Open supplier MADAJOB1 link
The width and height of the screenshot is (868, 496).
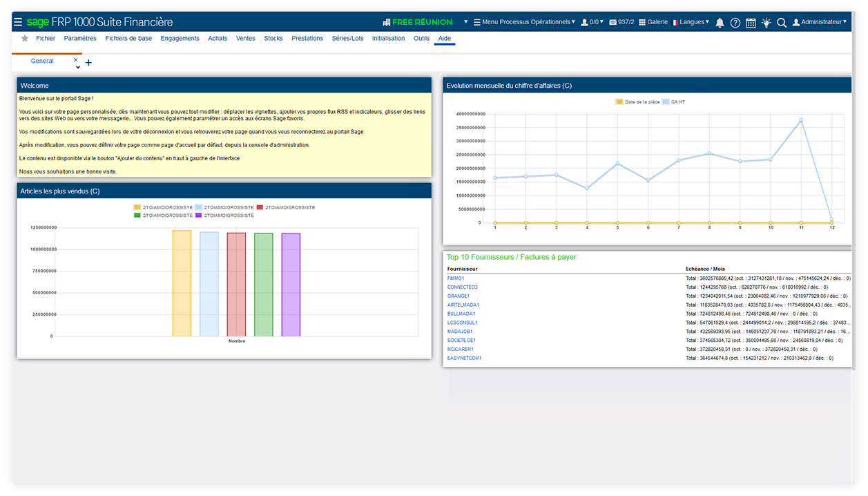point(461,332)
